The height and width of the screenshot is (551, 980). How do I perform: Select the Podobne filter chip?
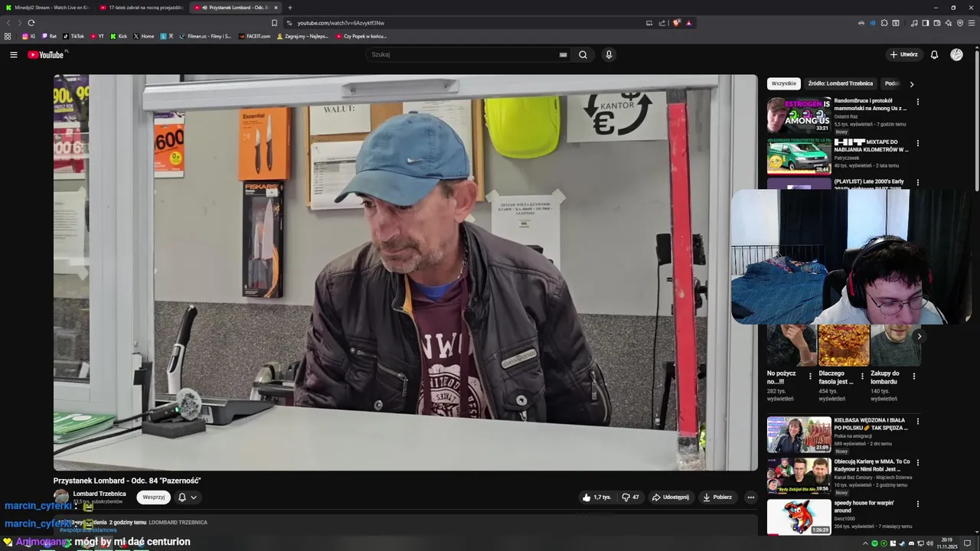pos(892,83)
